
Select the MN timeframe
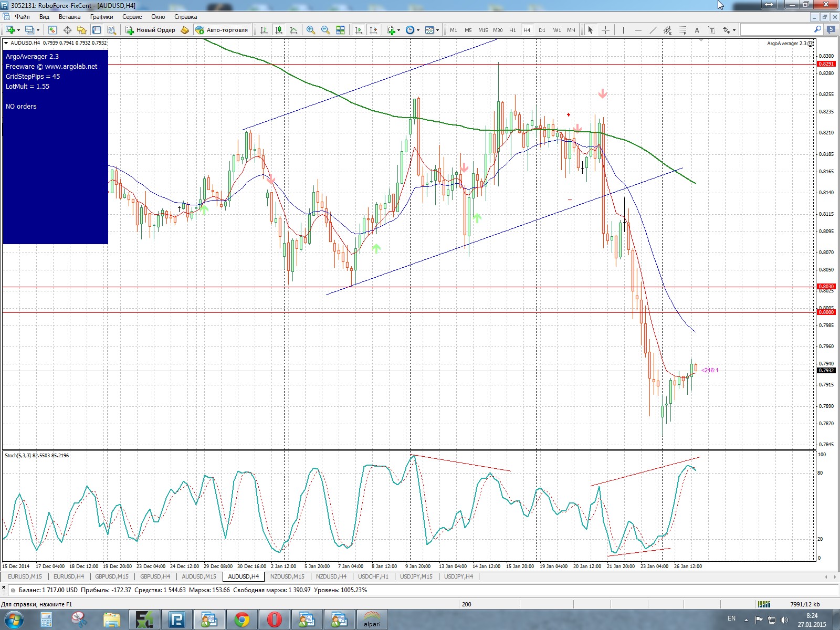coord(571,30)
